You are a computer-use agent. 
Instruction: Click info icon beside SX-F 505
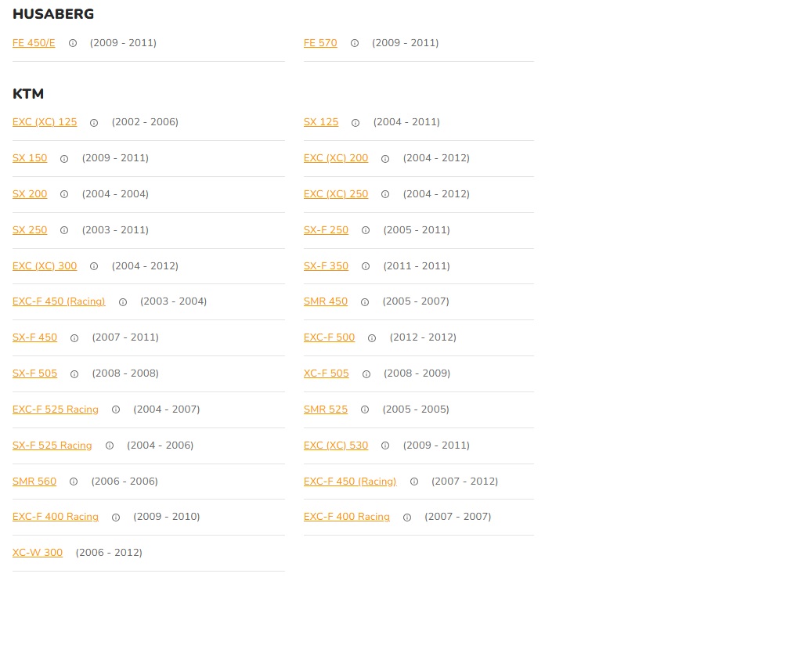[x=74, y=374]
